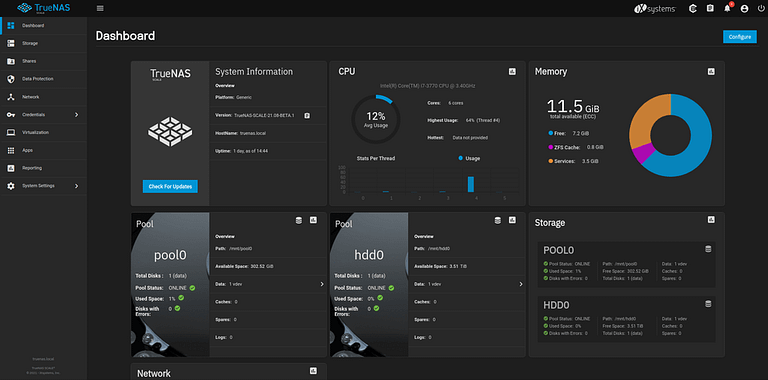Image resolution: width=768 pixels, height=380 pixels.
Task: Expand hdd0 Data vdev chevron
Action: click(521, 284)
